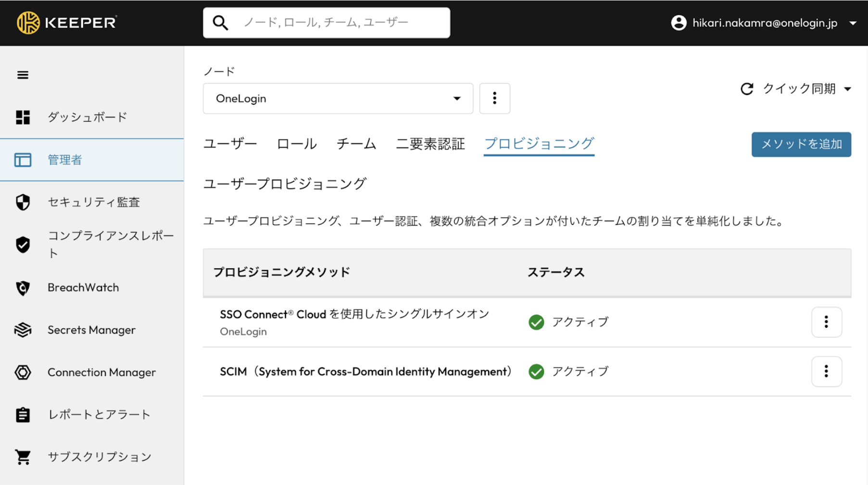Click the ユーザープロビジョニング heading
Screen dimensions: 868x485
pyautogui.click(x=285, y=184)
